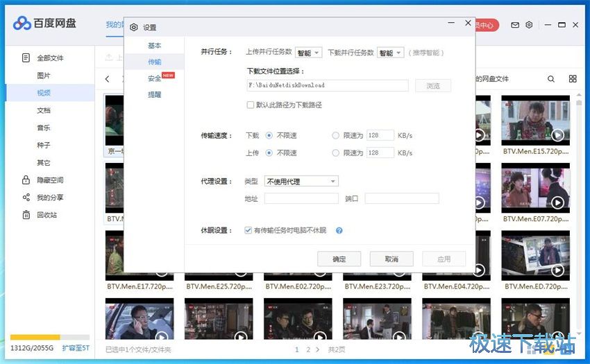Viewport: 590px width, 364px height.
Task: Open the 提醒 settings tab
Action: (x=154, y=95)
